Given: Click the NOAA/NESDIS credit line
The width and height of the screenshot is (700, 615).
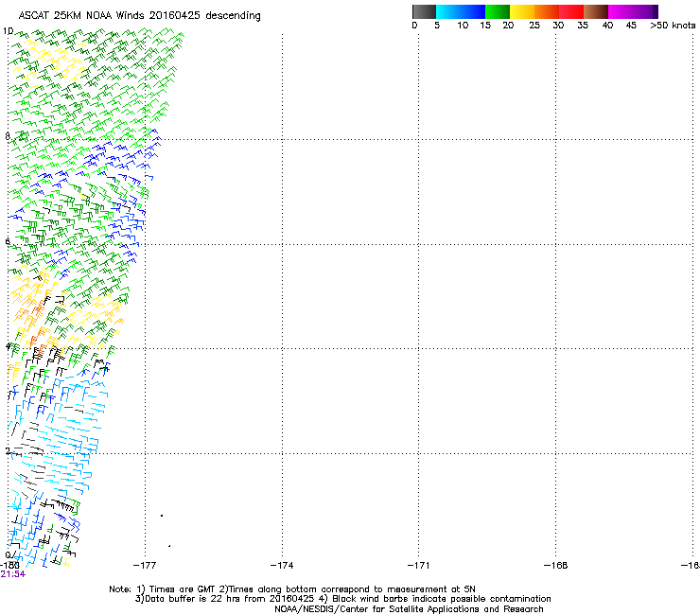Looking at the screenshot, I should tap(409, 609).
